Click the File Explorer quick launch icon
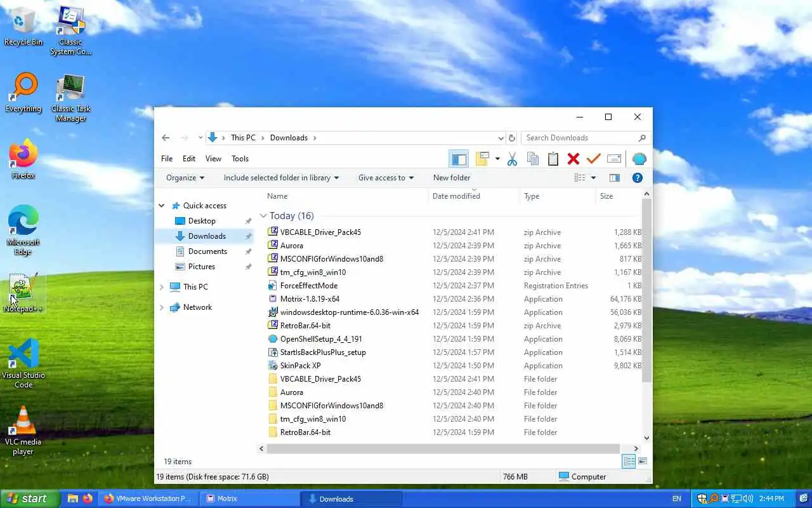812x508 pixels. (x=72, y=498)
